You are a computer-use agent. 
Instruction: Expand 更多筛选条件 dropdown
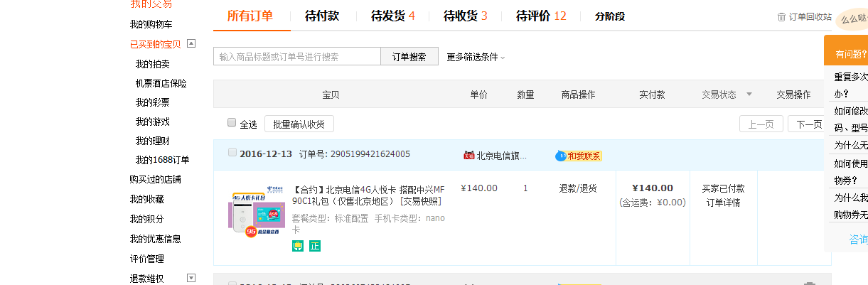click(476, 57)
